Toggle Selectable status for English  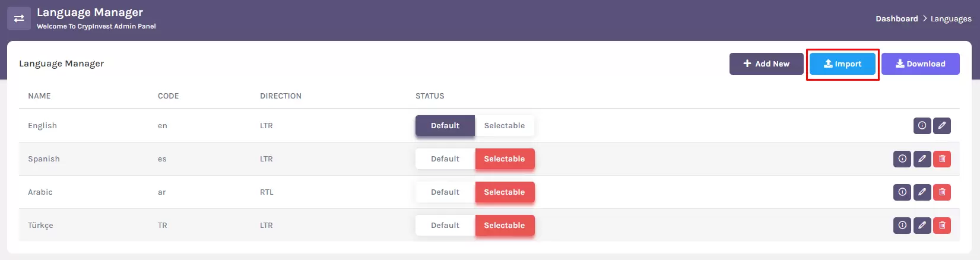(x=505, y=125)
